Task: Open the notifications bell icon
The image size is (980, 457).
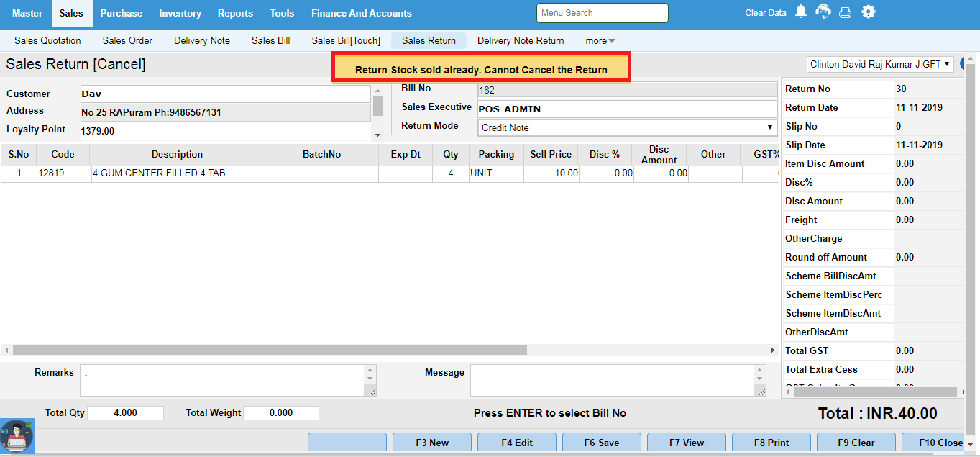Action: 801,12
